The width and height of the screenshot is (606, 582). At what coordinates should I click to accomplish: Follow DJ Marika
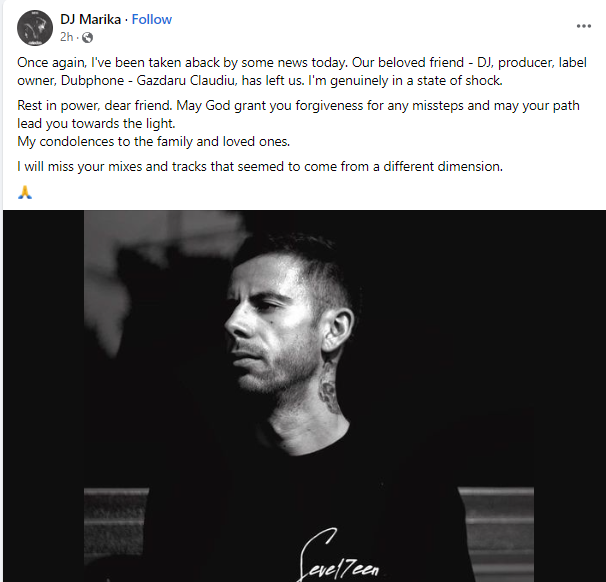point(152,19)
